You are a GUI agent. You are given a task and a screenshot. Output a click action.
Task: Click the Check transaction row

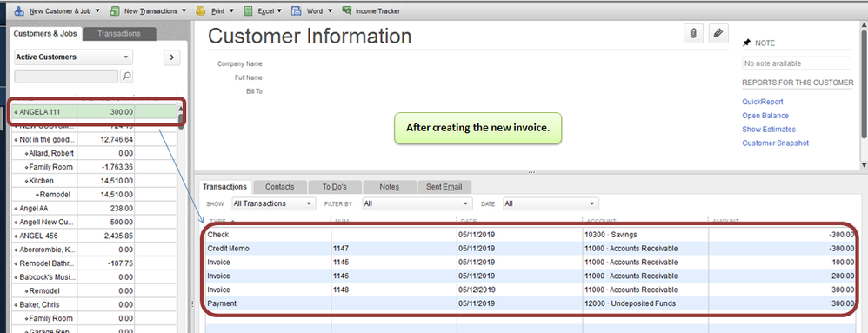(x=530, y=235)
